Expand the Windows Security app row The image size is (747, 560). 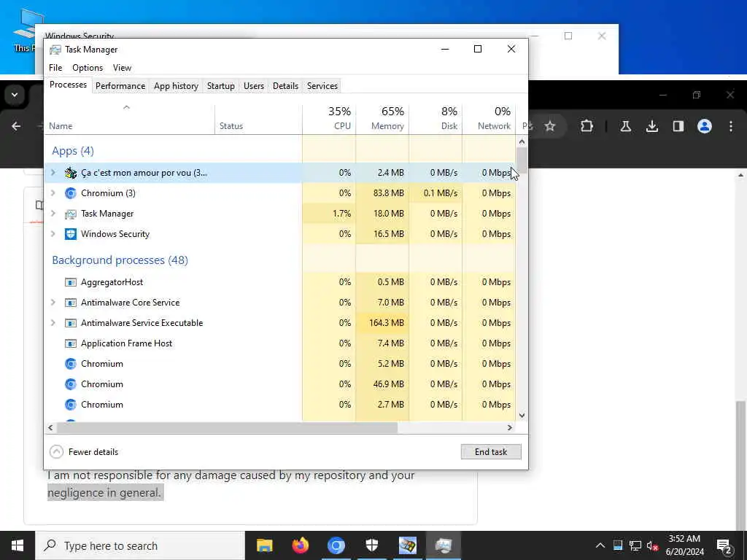pyautogui.click(x=53, y=234)
